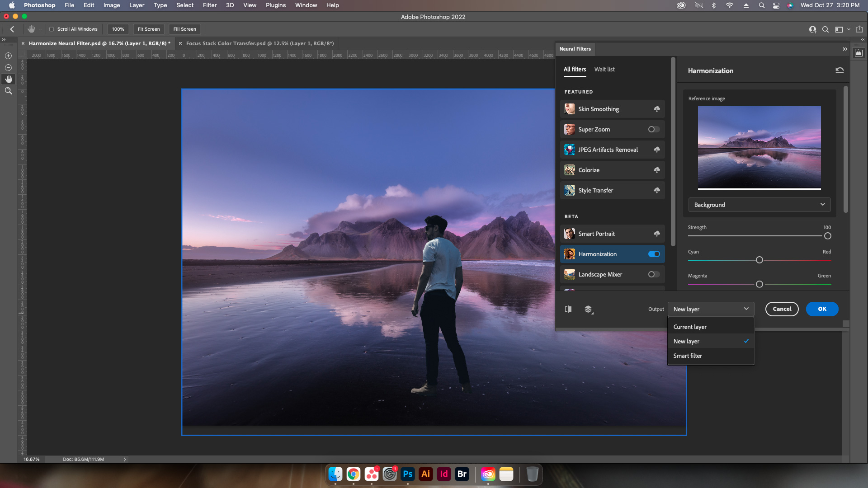The width and height of the screenshot is (868, 488).
Task: Download the JPEG Artifacts Removal filter
Action: pyautogui.click(x=656, y=150)
